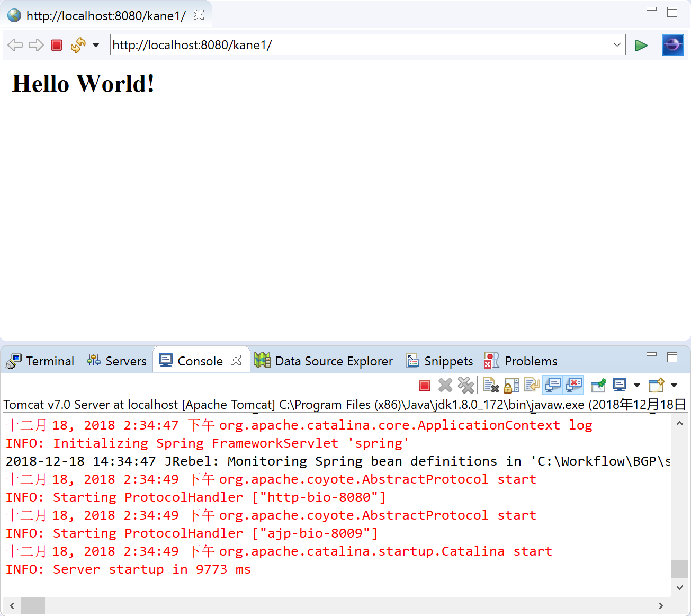Click 'INFO: Server startup in 9773 ms'
This screenshot has height=616, width=691.
coord(128,569)
